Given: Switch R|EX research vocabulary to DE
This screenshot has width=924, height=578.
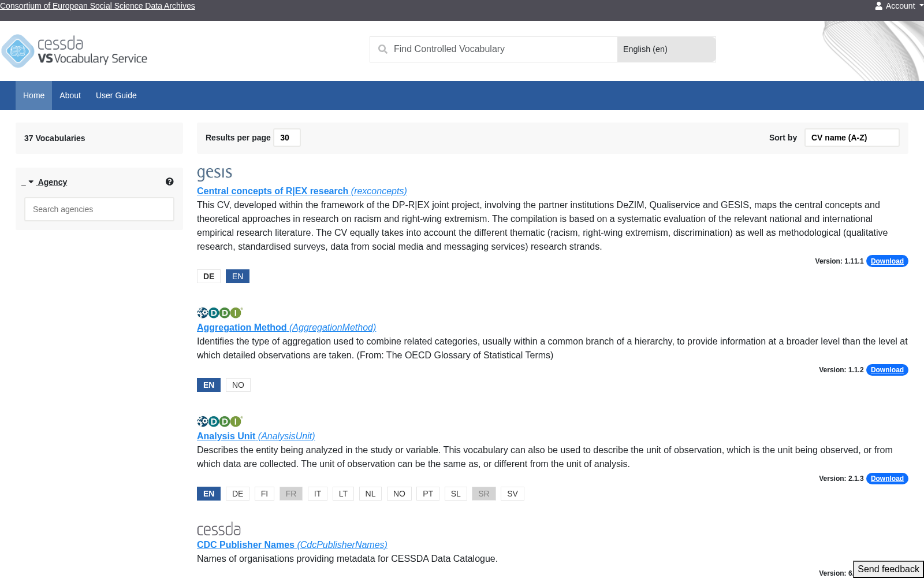Looking at the screenshot, I should (x=208, y=276).
